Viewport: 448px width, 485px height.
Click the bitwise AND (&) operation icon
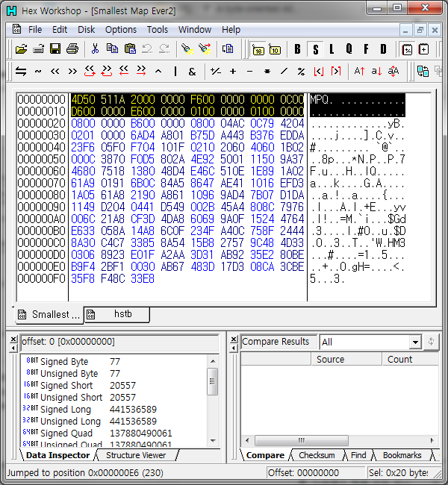coord(192,72)
